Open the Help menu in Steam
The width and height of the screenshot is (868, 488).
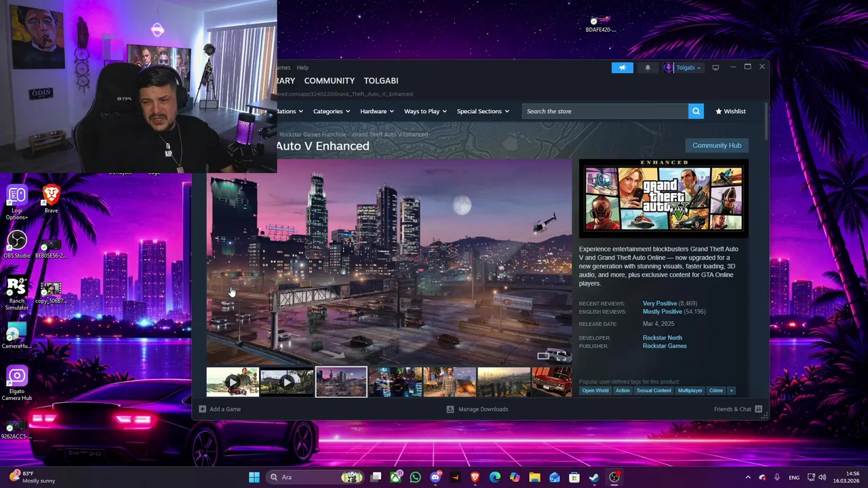tap(302, 68)
